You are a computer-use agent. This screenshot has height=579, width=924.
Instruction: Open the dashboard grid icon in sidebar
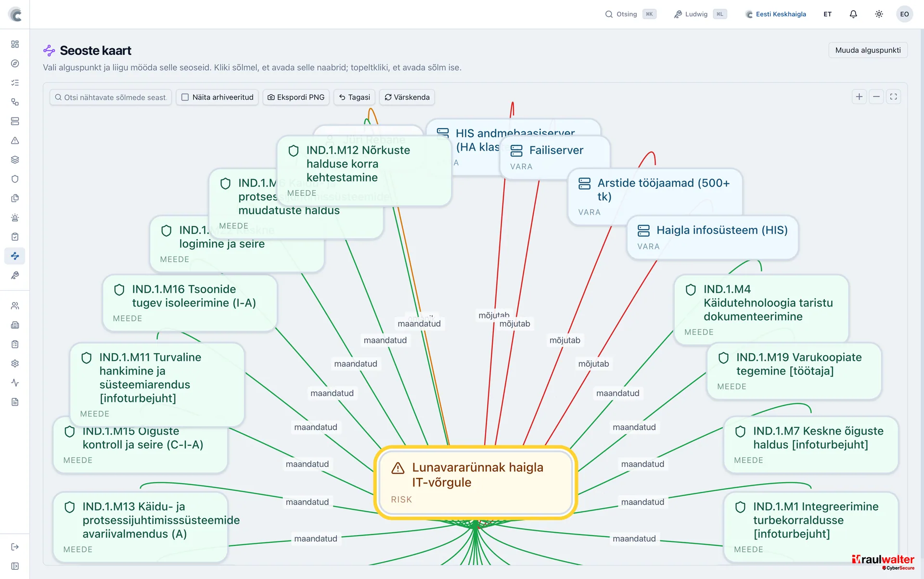[x=15, y=44]
